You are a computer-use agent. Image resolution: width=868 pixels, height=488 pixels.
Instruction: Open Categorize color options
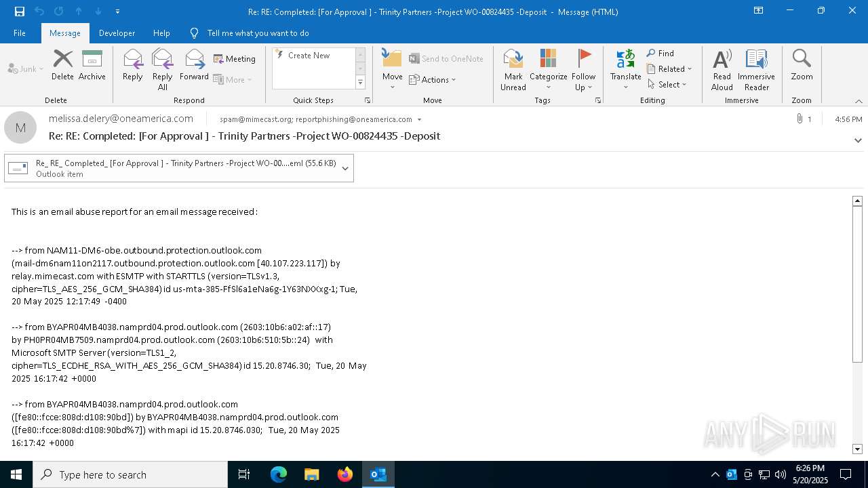(x=548, y=70)
